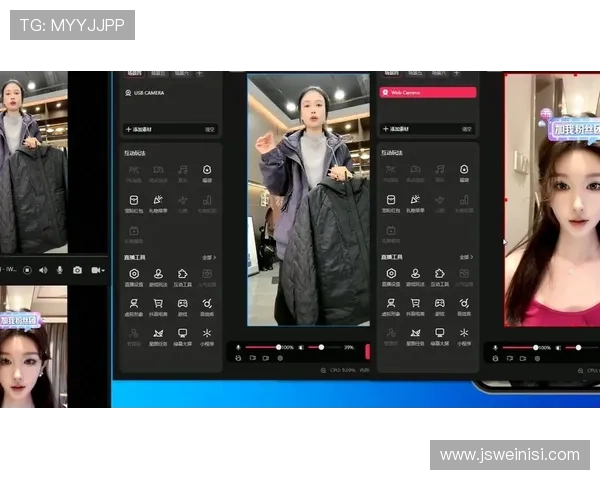Click 礼物荣誉 icon in the USB CAMERA panel
Image resolution: width=600 pixels, height=480 pixels.
(158, 201)
